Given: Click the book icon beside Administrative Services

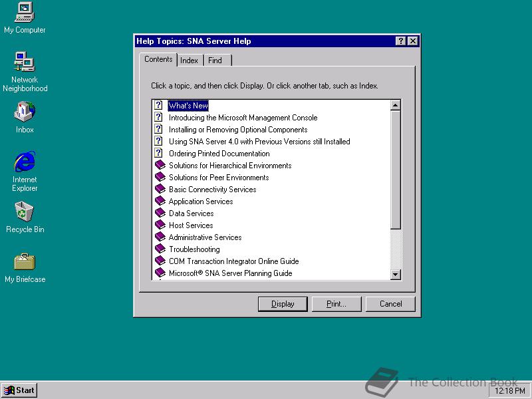Looking at the screenshot, I should [160, 237].
